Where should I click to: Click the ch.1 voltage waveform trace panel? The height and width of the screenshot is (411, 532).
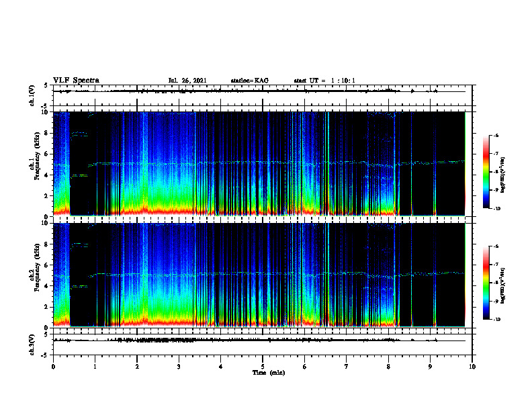tap(263, 95)
